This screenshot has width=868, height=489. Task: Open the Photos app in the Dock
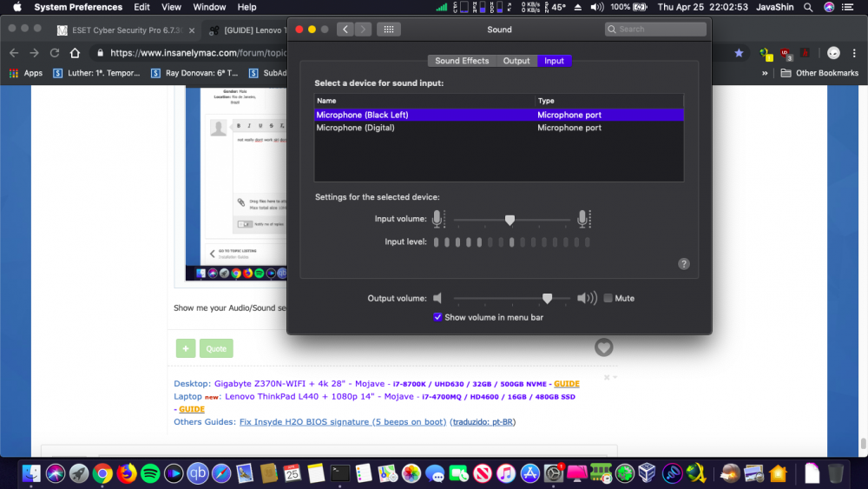coord(411,473)
